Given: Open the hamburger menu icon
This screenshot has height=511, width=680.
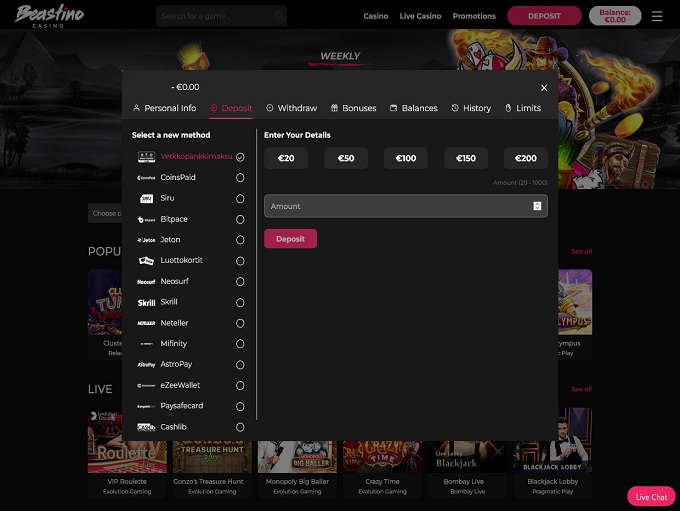Looking at the screenshot, I should pos(657,16).
